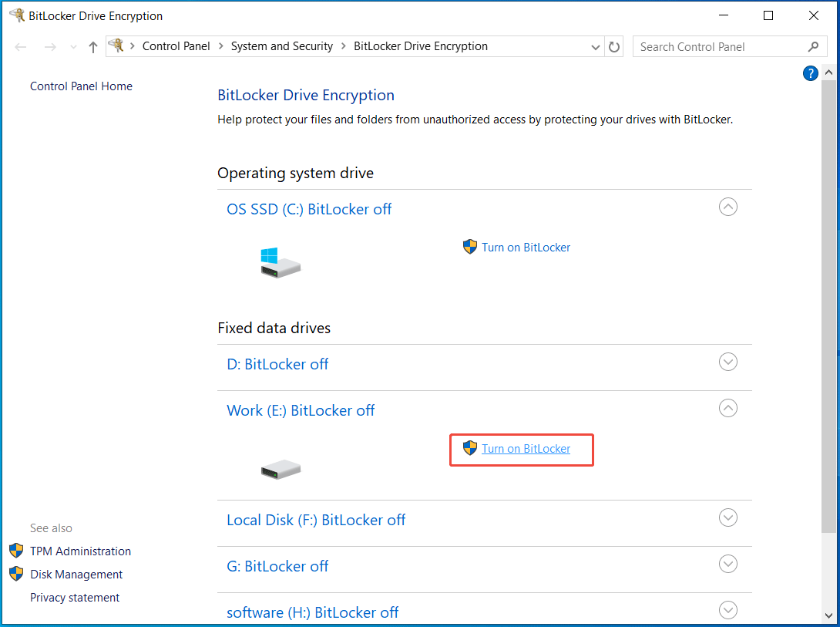The width and height of the screenshot is (840, 627).
Task: Expand software (H:) section
Action: pos(728,610)
